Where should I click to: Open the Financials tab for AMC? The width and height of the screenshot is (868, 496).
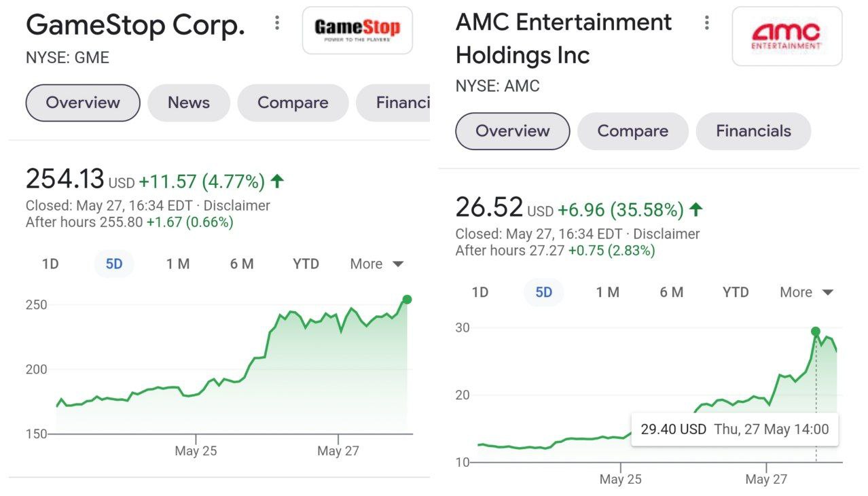(x=753, y=131)
